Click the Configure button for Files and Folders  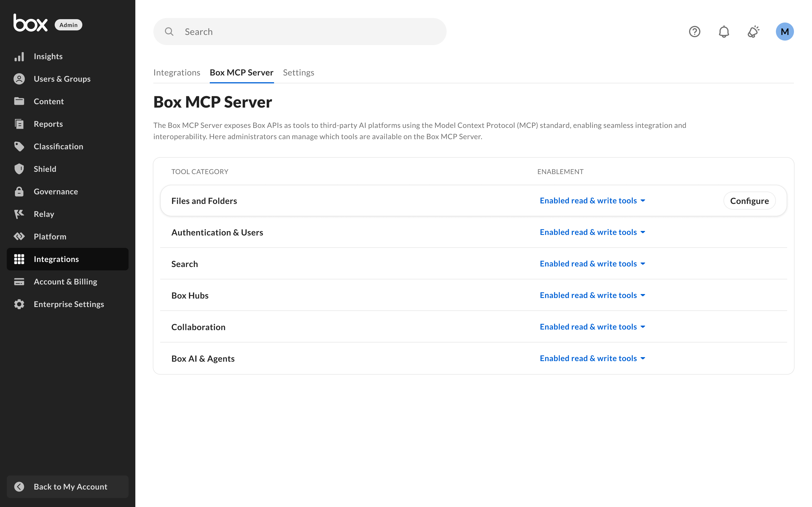[749, 201]
